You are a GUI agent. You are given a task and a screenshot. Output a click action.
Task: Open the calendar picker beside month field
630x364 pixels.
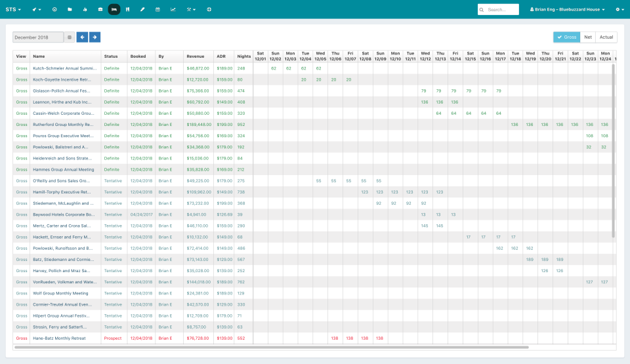point(69,37)
